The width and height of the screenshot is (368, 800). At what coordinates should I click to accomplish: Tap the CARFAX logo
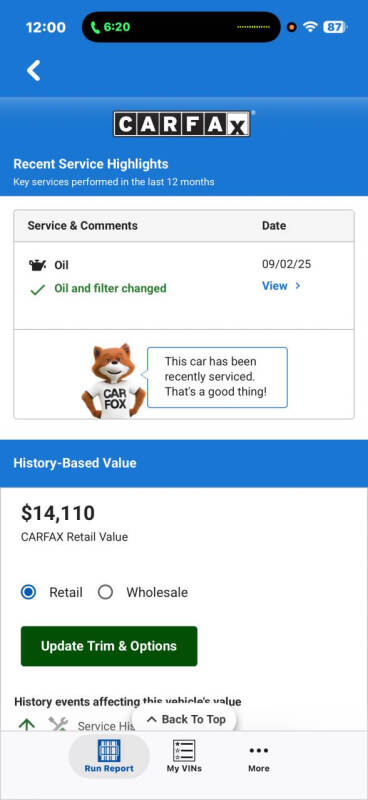pos(182,123)
